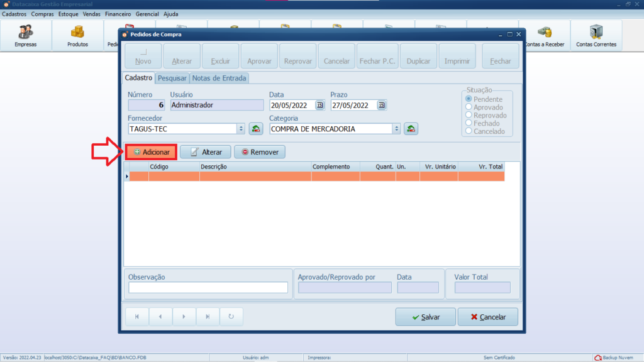Expand the Categoria dropdown list

(396, 129)
